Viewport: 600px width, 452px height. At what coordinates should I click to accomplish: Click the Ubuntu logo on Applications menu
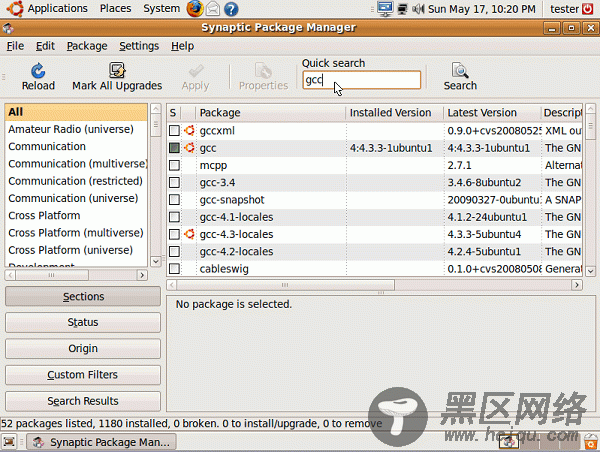tap(15, 8)
